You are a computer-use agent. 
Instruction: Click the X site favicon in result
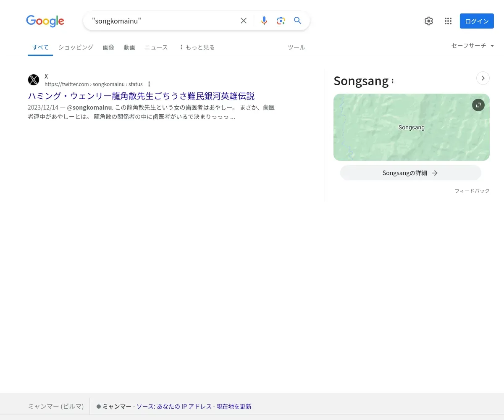(34, 80)
